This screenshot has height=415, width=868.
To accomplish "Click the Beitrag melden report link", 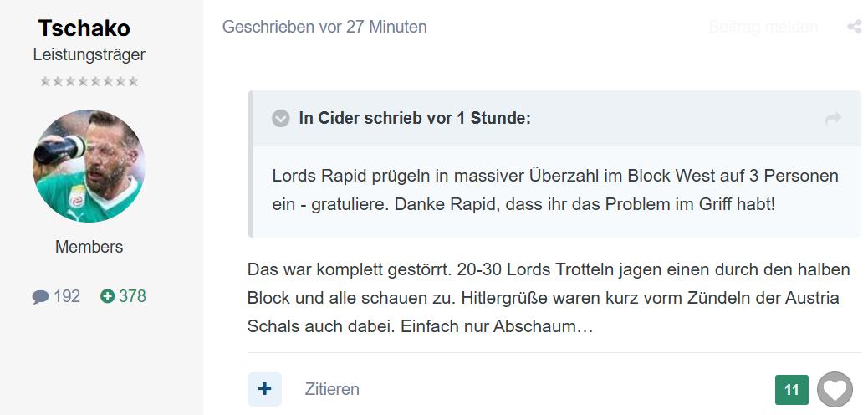I will tap(763, 27).
